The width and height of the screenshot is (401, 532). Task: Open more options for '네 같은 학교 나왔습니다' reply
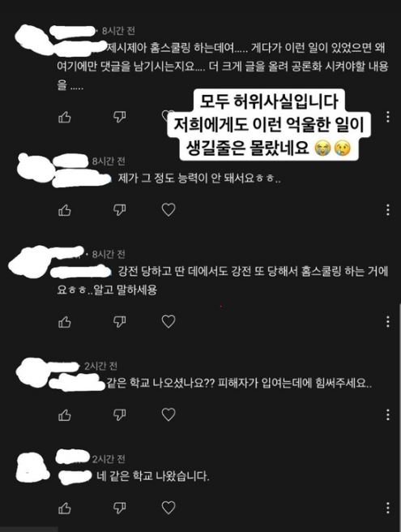click(x=388, y=508)
